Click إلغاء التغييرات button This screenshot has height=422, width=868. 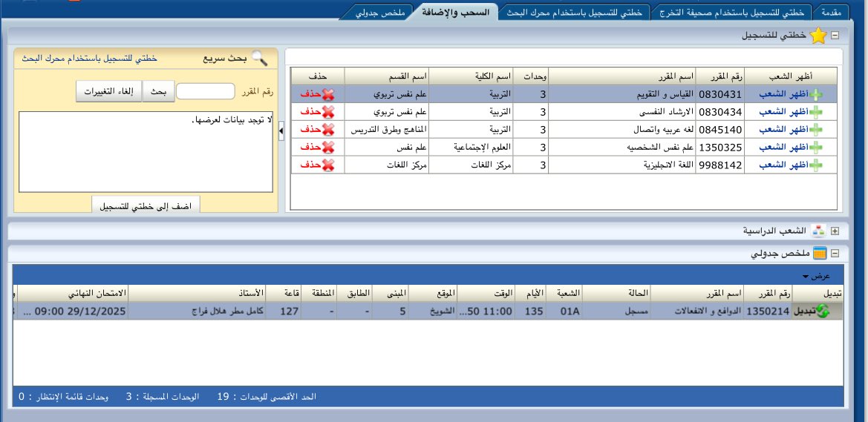(x=108, y=92)
